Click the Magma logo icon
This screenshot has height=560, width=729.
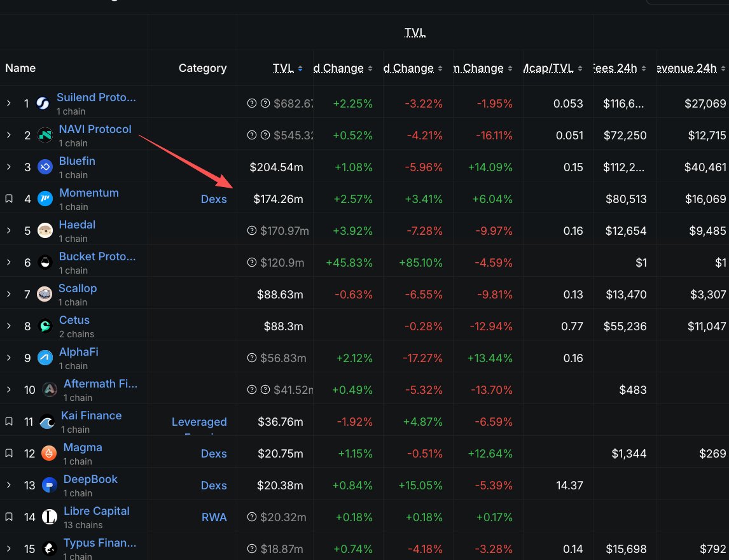49,454
